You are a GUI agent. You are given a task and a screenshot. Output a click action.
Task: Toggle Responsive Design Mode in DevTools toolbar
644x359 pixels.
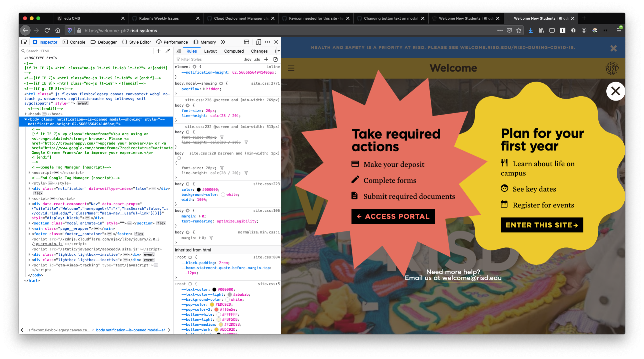coord(259,42)
